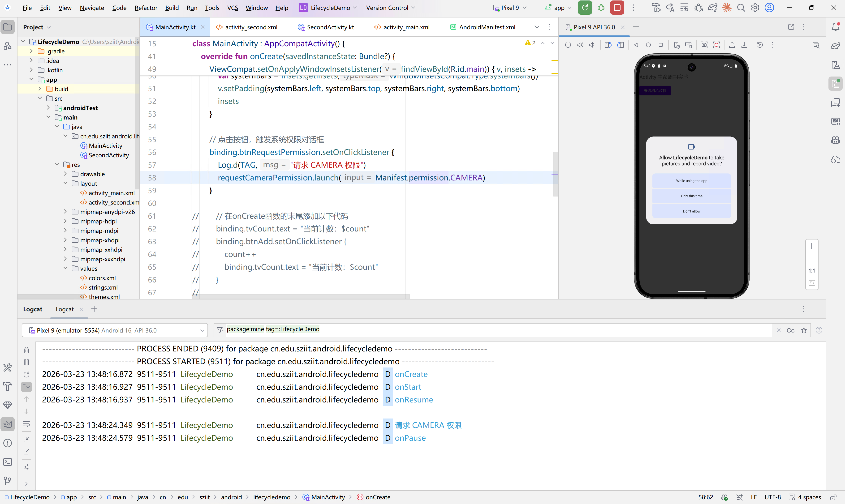
Task: Open IDE settings gear icon
Action: point(755,8)
